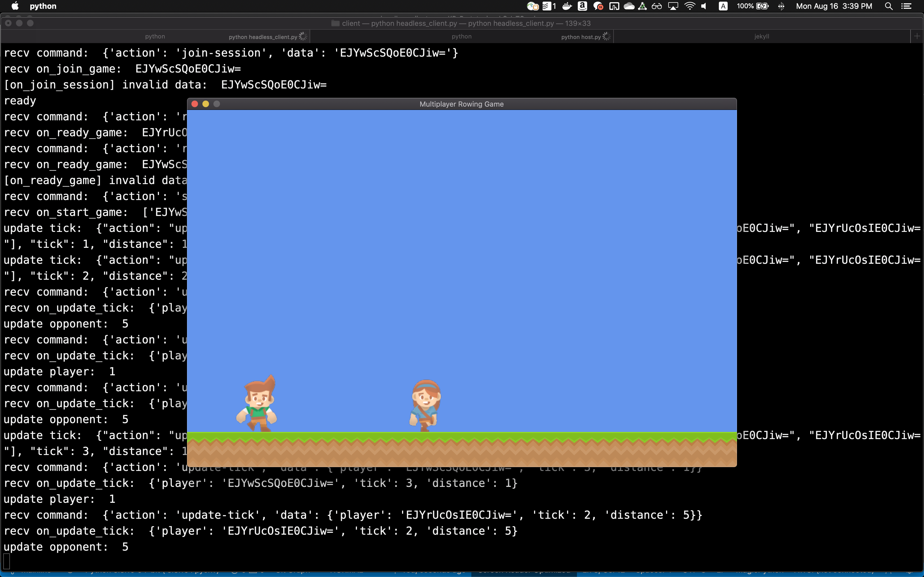924x577 pixels.
Task: Click the + to open a new terminal tab
Action: tap(917, 36)
